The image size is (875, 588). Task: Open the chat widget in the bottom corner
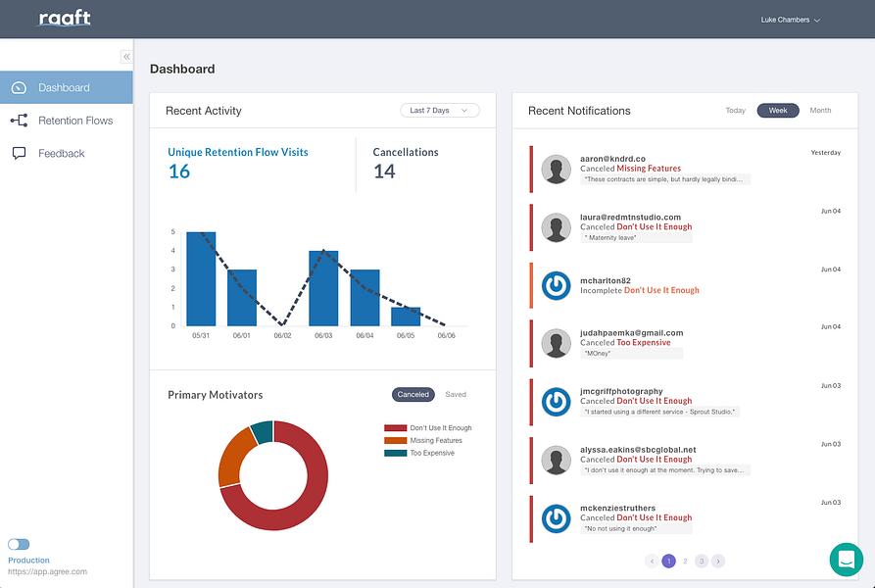pos(846,559)
